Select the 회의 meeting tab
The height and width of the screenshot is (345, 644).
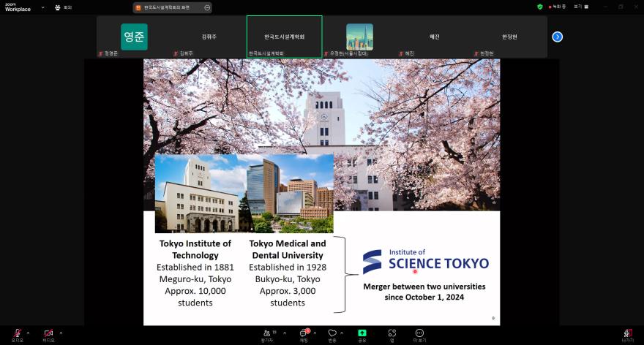[64, 7]
